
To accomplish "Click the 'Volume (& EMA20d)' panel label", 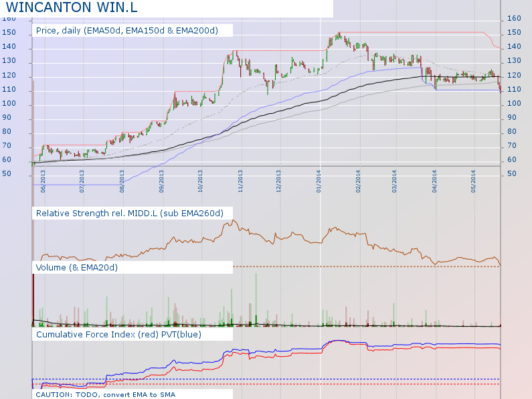I will pos(77,268).
